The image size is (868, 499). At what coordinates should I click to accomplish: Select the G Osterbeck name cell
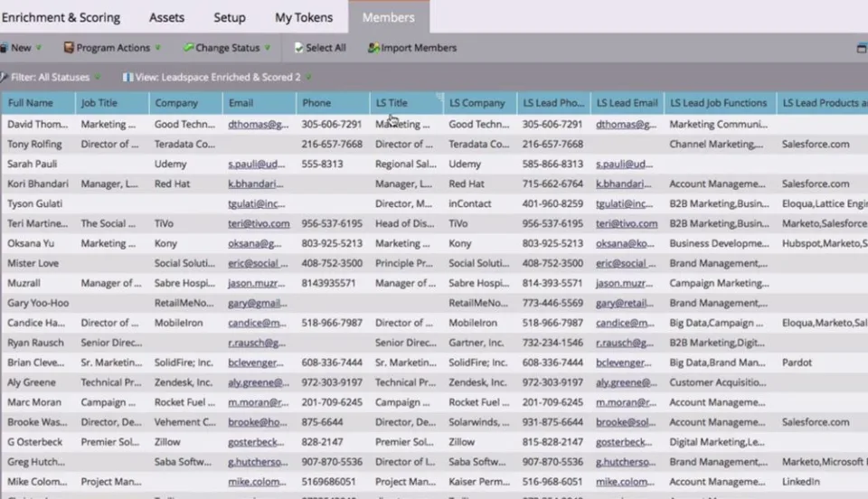pos(35,442)
